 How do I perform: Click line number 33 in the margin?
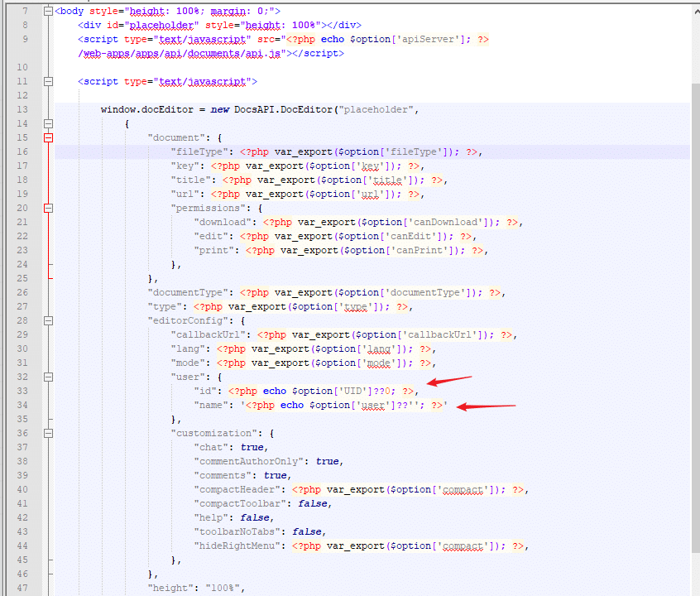[22, 391]
